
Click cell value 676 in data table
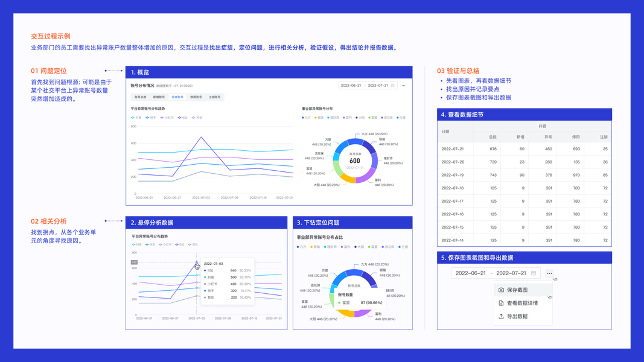coord(493,149)
